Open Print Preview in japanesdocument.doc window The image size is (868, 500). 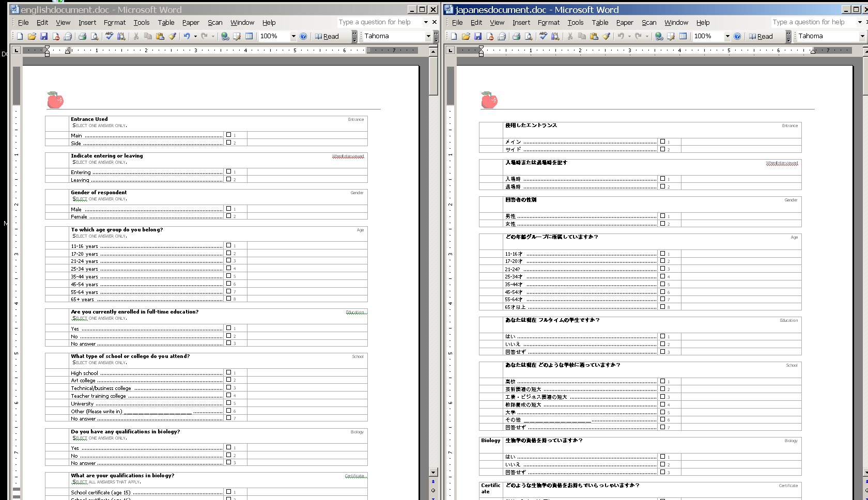tap(529, 36)
